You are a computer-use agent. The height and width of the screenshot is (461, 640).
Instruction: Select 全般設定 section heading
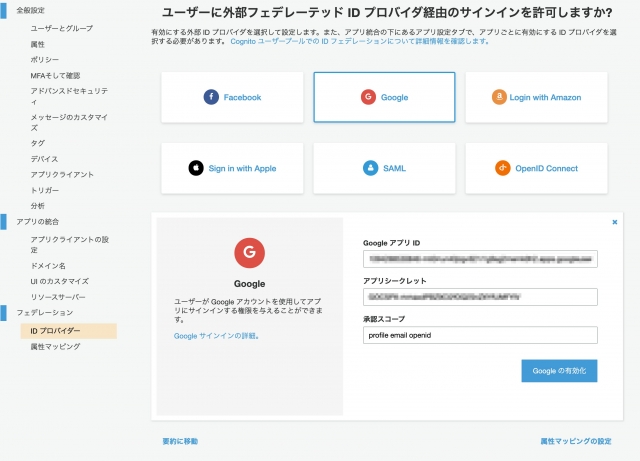coord(30,10)
